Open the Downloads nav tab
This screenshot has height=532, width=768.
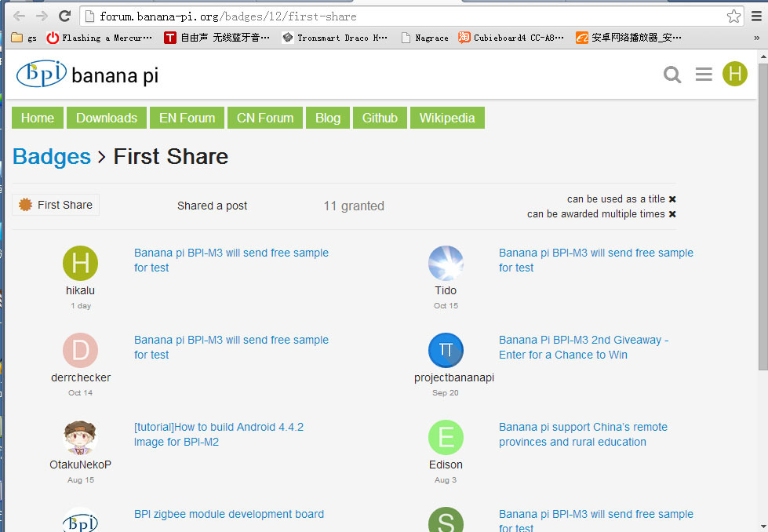click(107, 118)
